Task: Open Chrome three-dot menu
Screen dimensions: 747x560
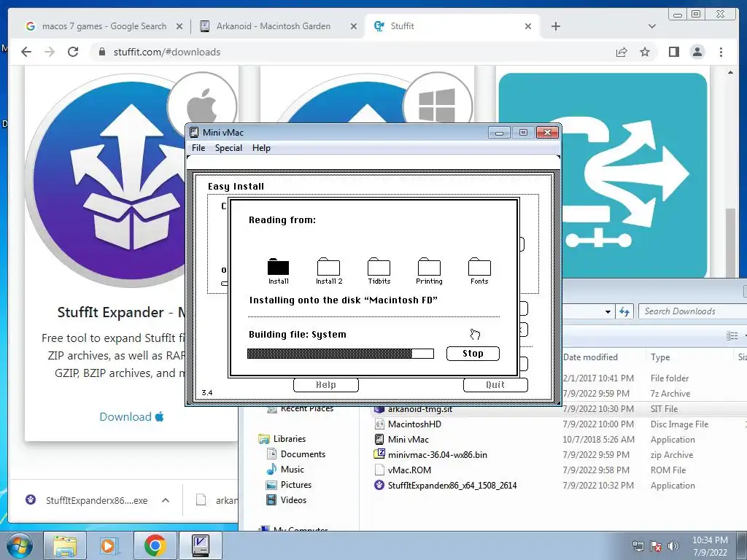Action: coord(721,52)
